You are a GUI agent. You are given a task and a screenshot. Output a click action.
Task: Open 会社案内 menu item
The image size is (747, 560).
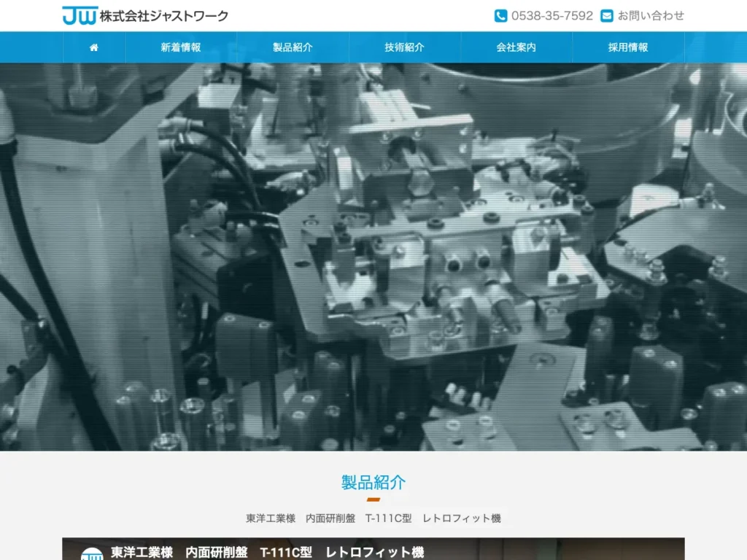point(516,47)
